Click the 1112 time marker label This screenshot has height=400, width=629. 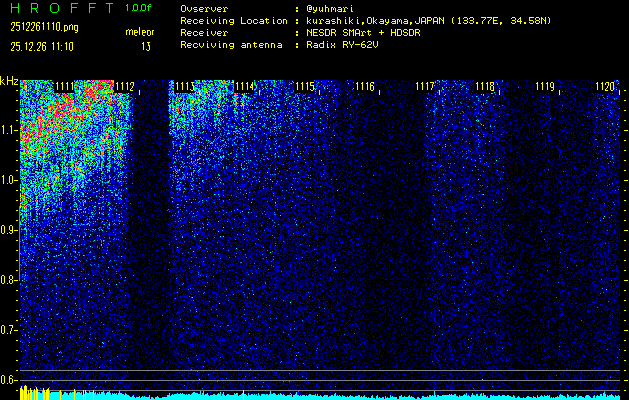pos(124,86)
